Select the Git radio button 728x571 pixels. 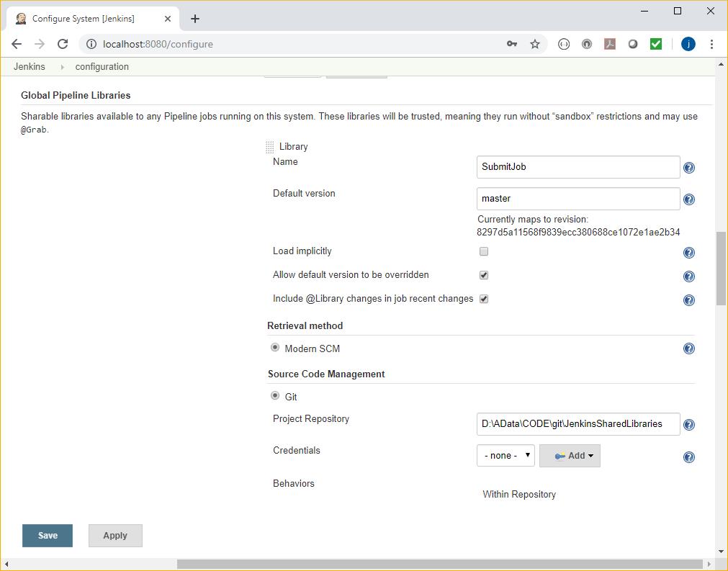click(x=275, y=396)
